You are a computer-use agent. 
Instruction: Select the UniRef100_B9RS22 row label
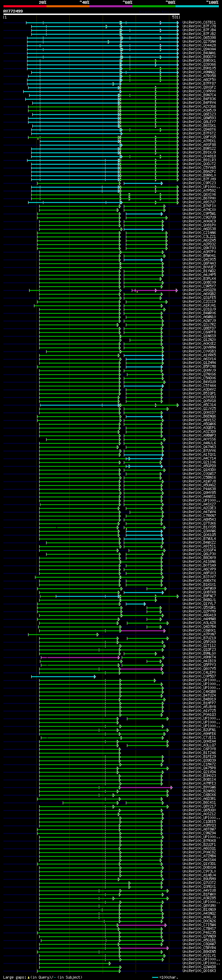tap(199, 149)
